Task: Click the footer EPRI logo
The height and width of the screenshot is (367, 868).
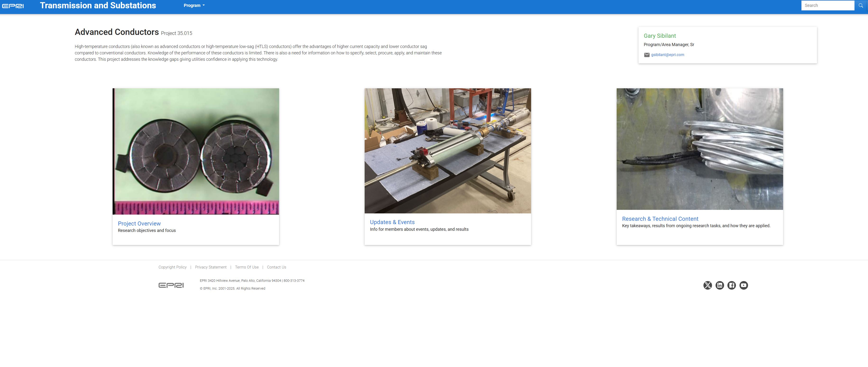Action: pyautogui.click(x=171, y=285)
